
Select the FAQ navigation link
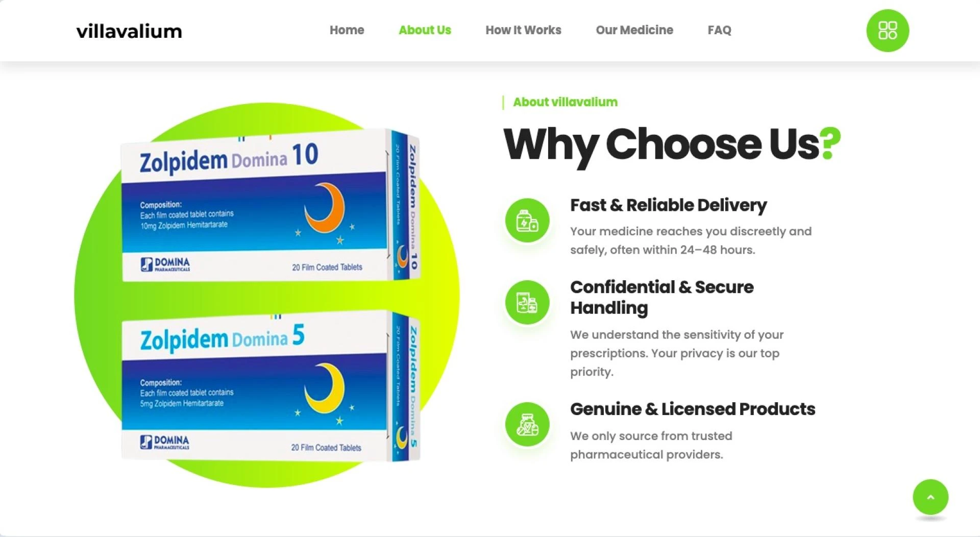719,30
